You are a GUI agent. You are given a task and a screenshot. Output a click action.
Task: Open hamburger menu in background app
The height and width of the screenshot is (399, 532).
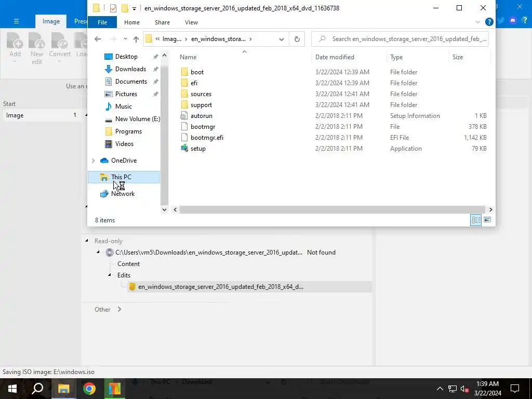pyautogui.click(x=16, y=21)
